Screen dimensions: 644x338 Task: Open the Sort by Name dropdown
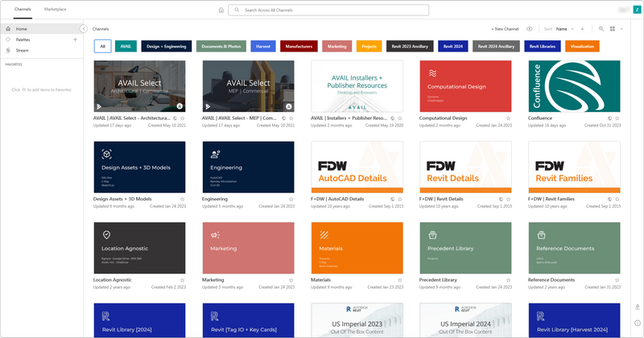tap(565, 29)
